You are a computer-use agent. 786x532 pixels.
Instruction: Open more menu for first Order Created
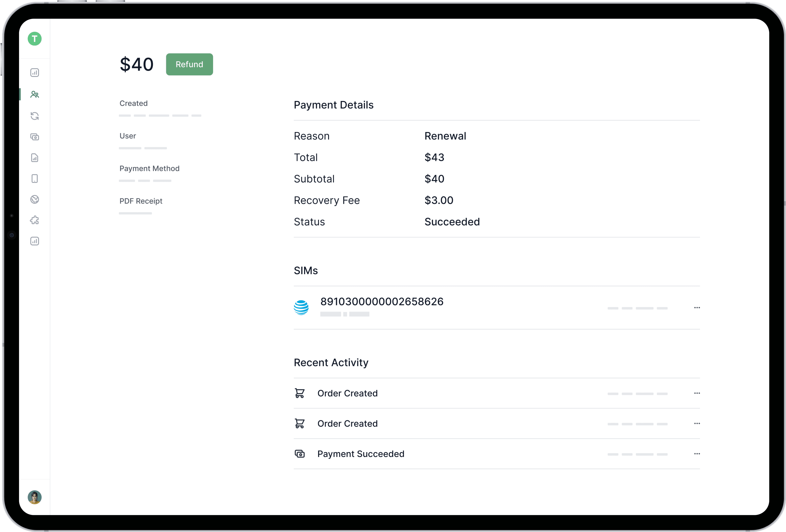[697, 393]
